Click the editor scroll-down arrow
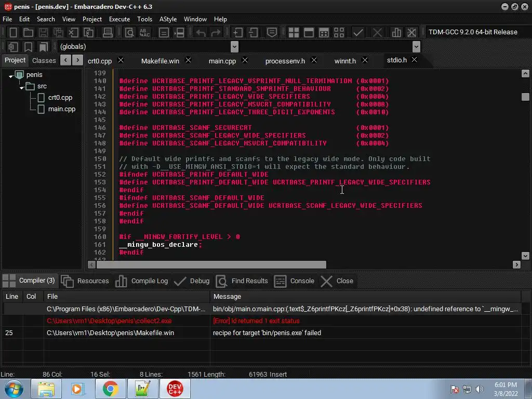532x399 pixels. pyautogui.click(x=525, y=256)
